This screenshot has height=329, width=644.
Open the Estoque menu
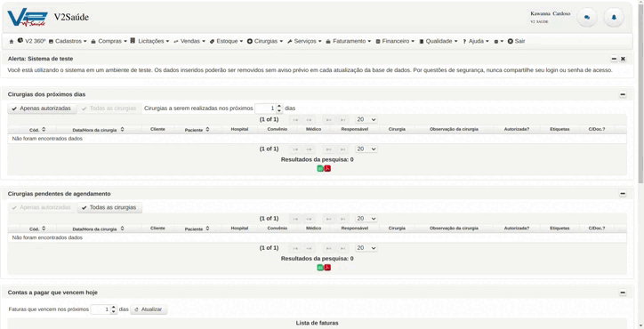(x=226, y=41)
